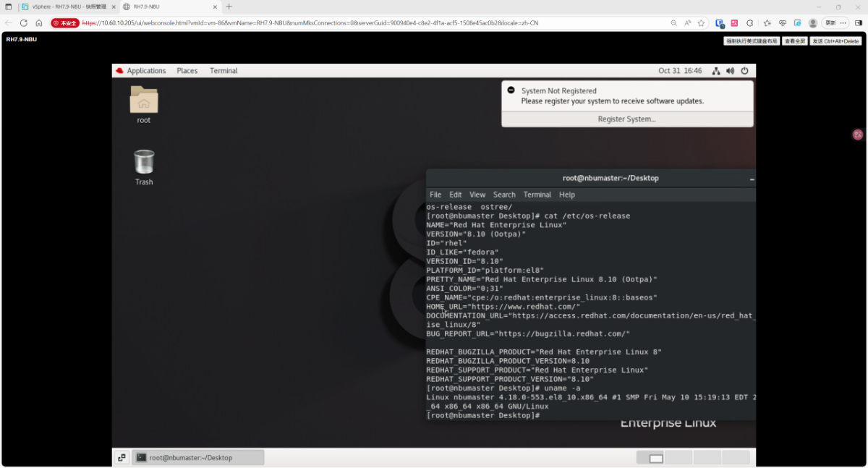This screenshot has height=468, width=868.
Task: Open a new browser tab with plus
Action: pyautogui.click(x=229, y=7)
